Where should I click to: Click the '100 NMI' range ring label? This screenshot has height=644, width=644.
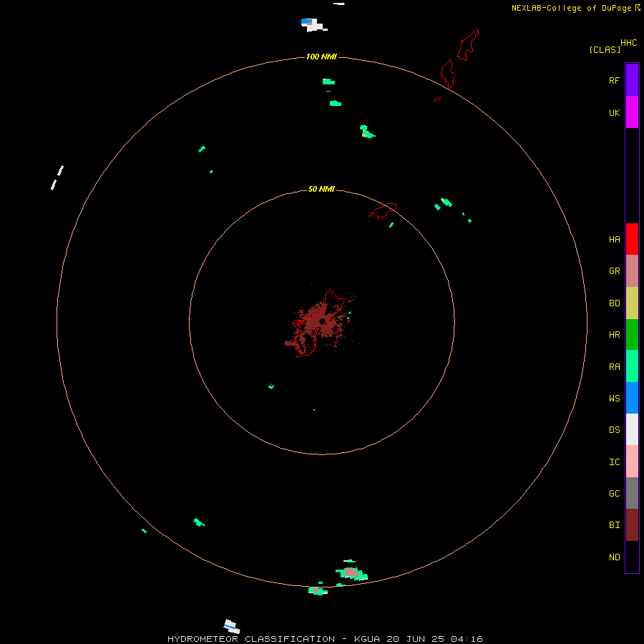[321, 57]
